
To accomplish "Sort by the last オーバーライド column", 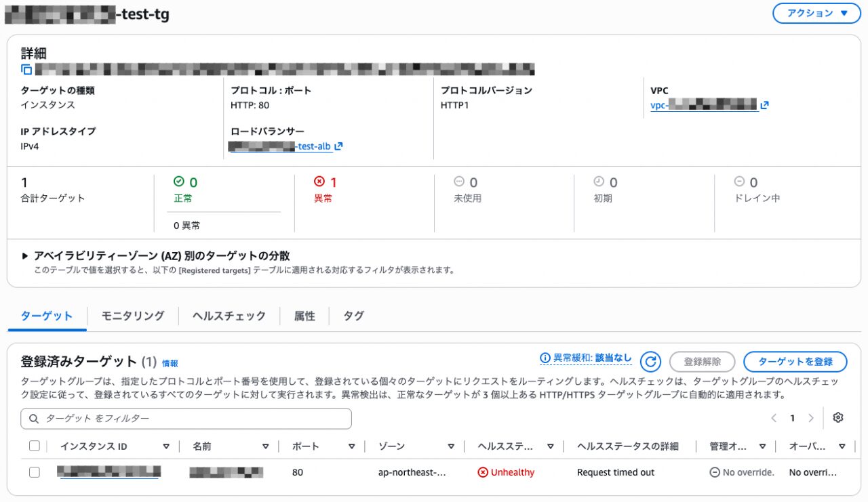I will [842, 446].
